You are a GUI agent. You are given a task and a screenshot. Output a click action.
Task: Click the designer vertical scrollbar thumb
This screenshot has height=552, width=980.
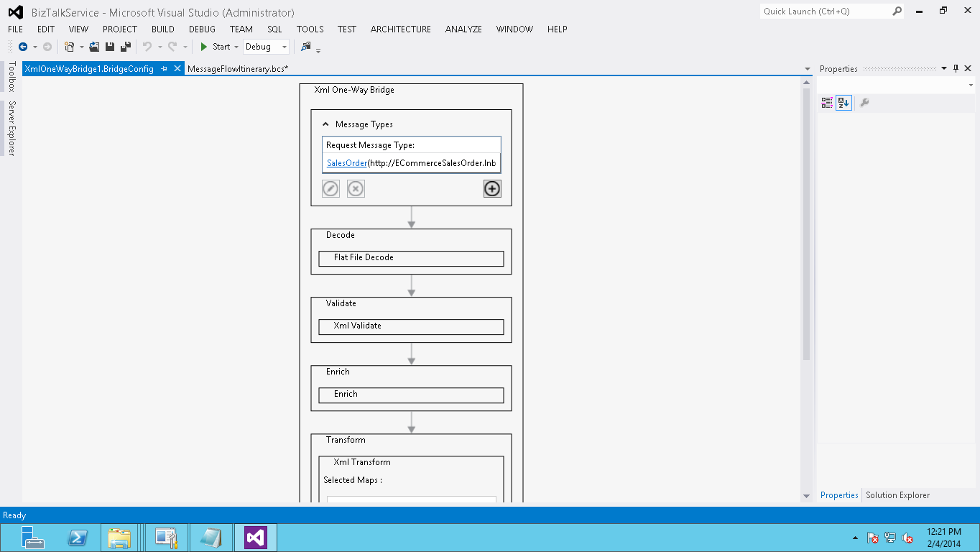806,224
